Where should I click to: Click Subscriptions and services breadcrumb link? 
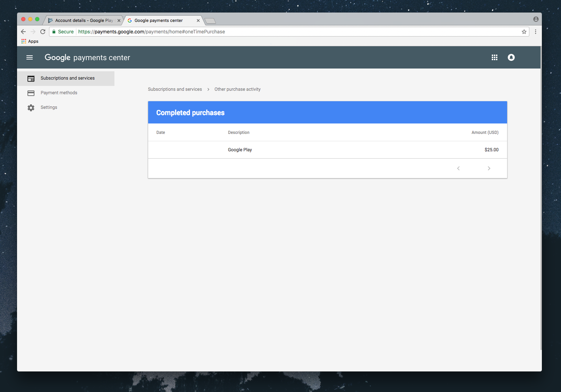(x=175, y=89)
